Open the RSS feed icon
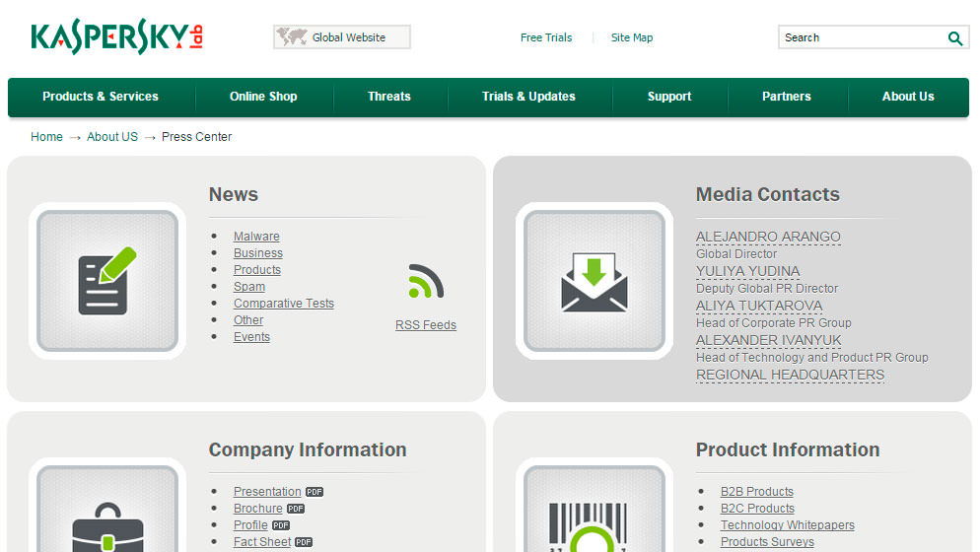The image size is (980, 552). tap(426, 281)
